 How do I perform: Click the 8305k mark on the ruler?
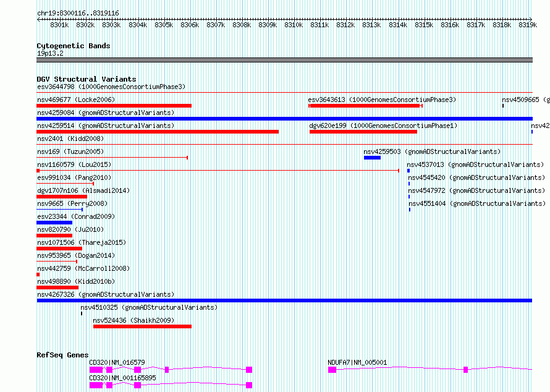pos(164,25)
